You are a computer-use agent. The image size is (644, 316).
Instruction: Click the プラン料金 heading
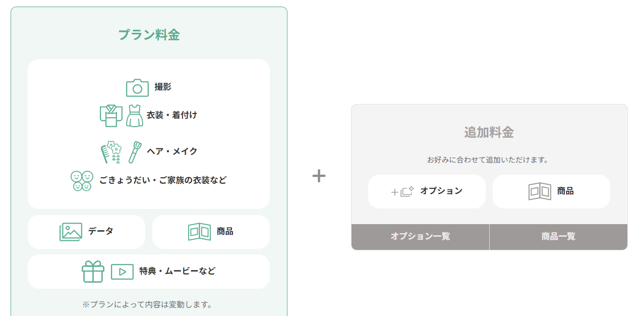click(149, 35)
